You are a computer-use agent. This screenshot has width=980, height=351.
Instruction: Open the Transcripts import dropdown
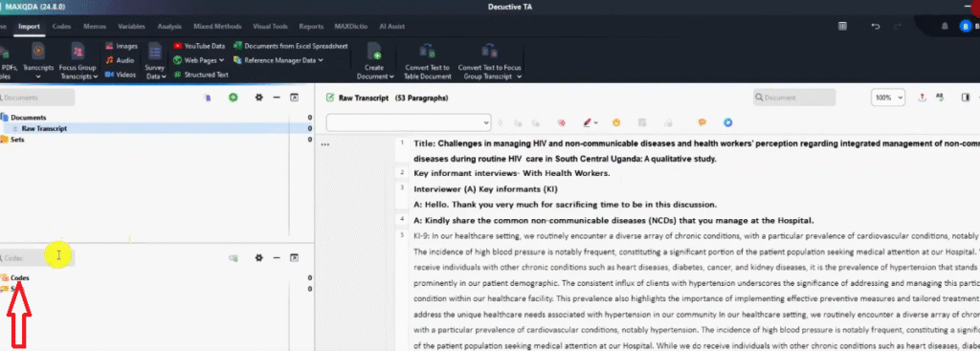coord(38,77)
